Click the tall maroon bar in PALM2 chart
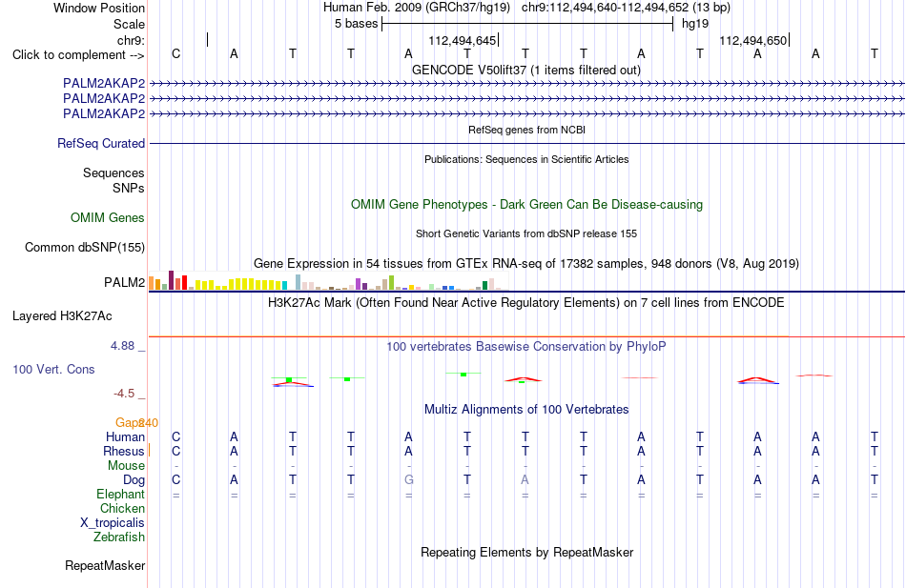 [171, 280]
